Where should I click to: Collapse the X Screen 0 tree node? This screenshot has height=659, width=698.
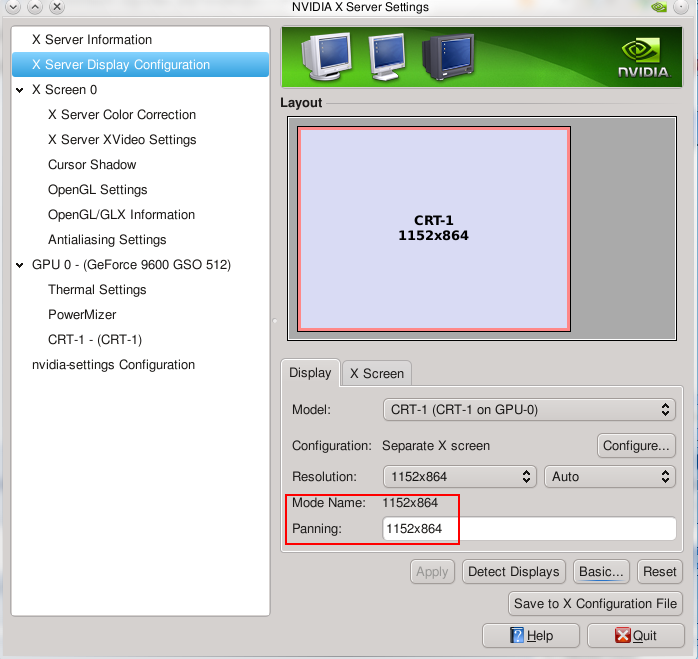20,90
